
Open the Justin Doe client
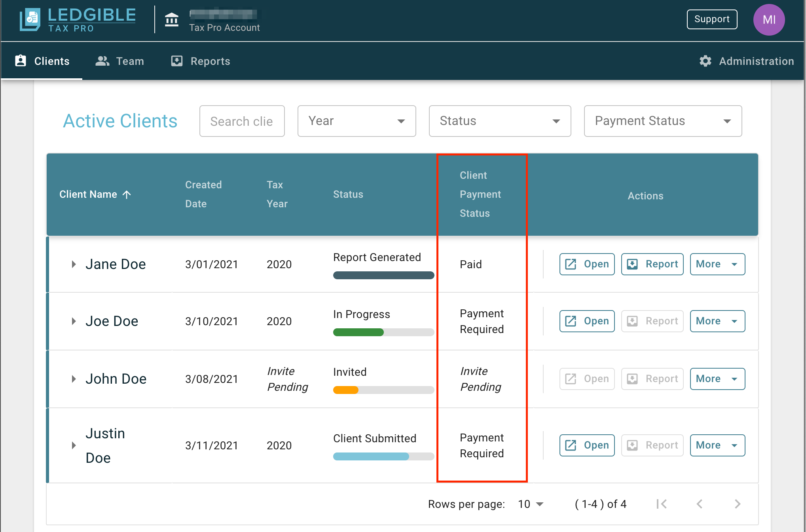click(587, 445)
